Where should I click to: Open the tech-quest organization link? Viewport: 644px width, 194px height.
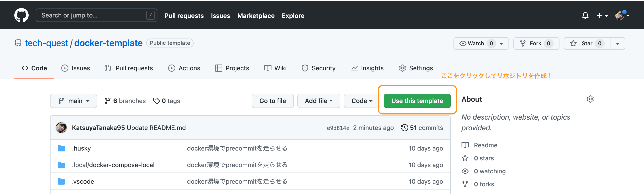coord(46,43)
